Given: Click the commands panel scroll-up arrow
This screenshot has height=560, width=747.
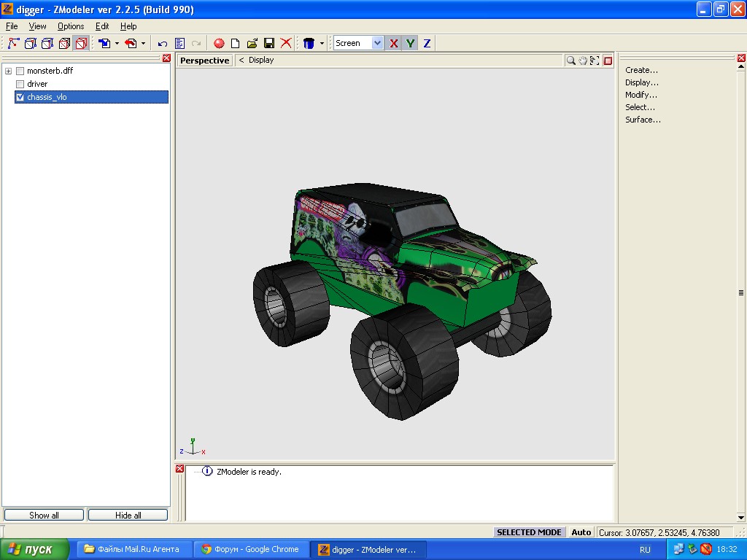Looking at the screenshot, I should [x=741, y=66].
